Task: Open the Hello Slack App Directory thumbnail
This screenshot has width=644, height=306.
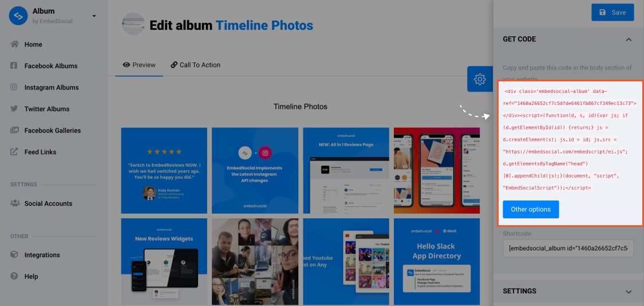Action: (x=437, y=261)
